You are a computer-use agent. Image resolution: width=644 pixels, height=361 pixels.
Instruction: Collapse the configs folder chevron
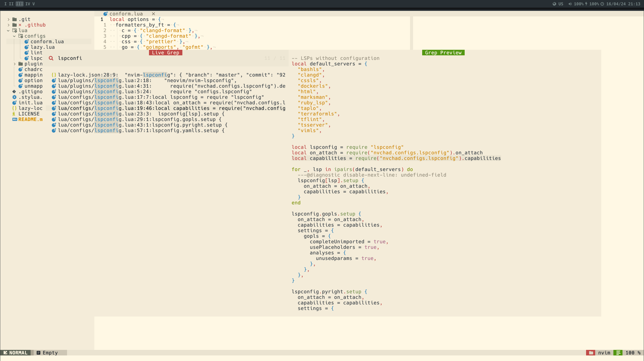coord(14,36)
